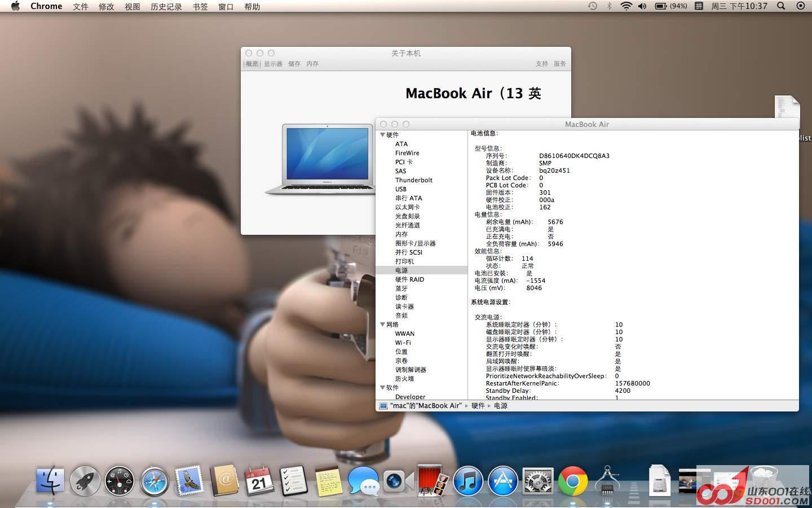This screenshot has width=812, height=508.
Task: Open the App Store icon in Dock
Action: (503, 481)
